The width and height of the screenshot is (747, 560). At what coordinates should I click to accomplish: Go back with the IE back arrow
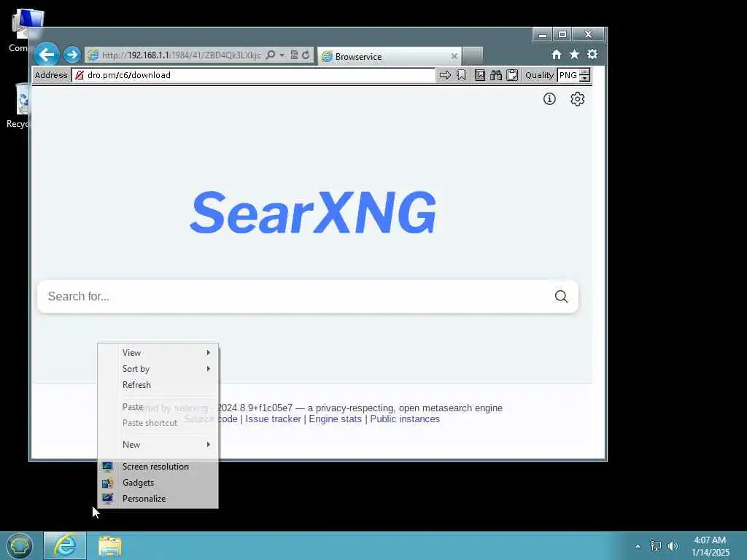(47, 54)
